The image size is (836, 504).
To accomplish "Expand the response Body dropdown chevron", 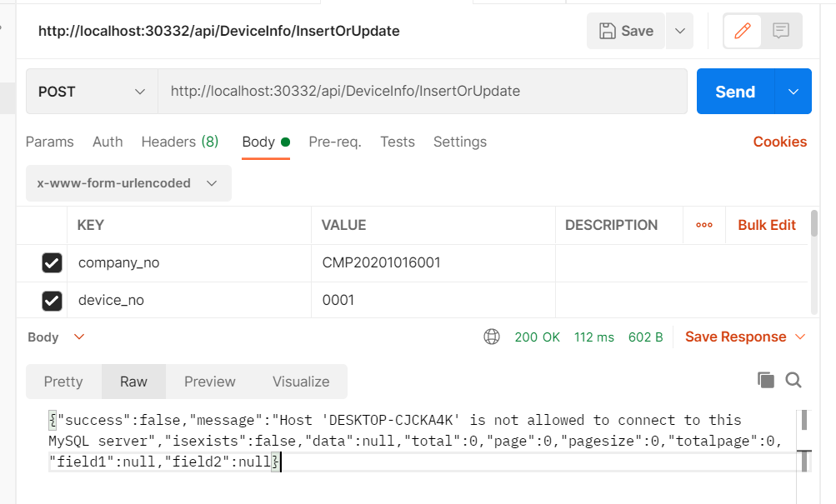I will pyautogui.click(x=79, y=337).
